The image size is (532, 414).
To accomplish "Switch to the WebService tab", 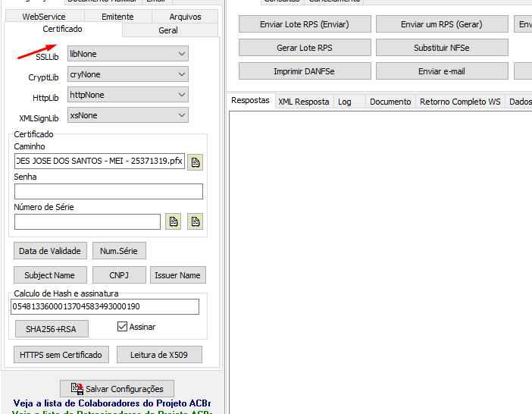I will click(x=44, y=17).
